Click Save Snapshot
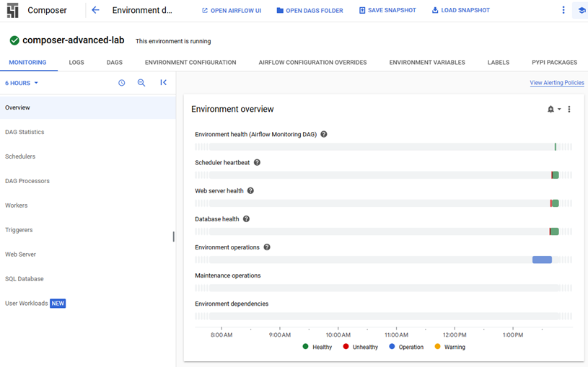Screen dimensions: 588x367 click(x=387, y=10)
